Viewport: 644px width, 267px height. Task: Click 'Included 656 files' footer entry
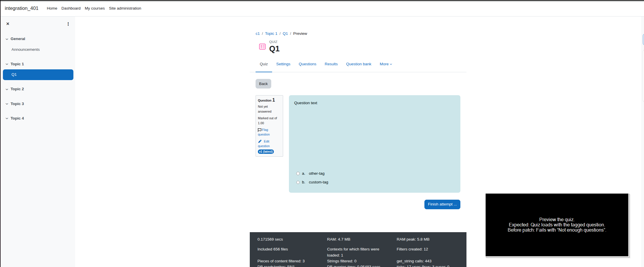pos(273,249)
